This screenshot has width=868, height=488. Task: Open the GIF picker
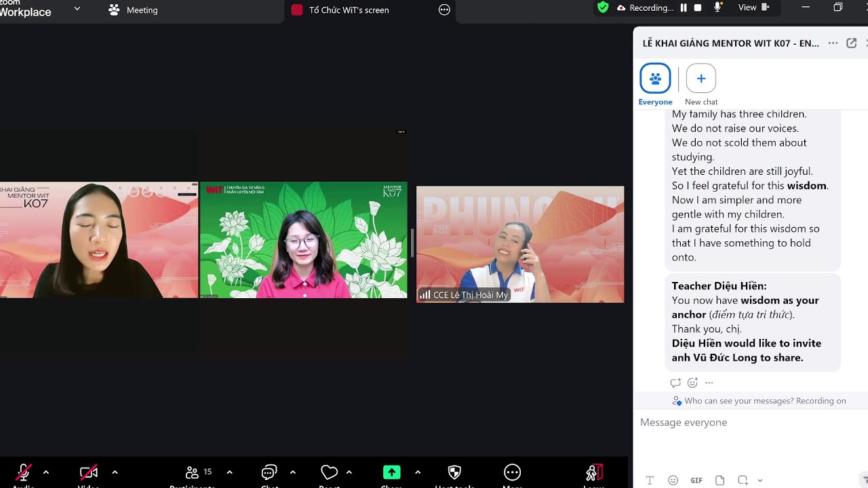696,481
